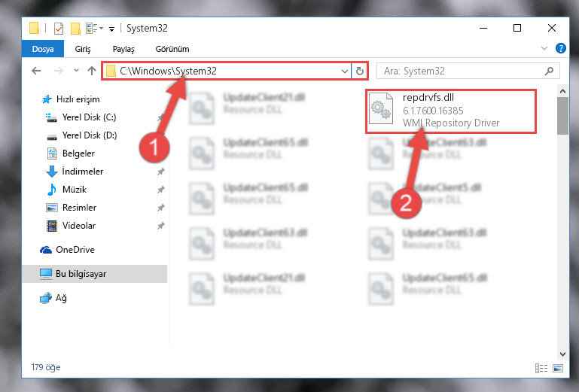Switch to details view layout icon
The width and height of the screenshot is (579, 392).
tap(541, 368)
